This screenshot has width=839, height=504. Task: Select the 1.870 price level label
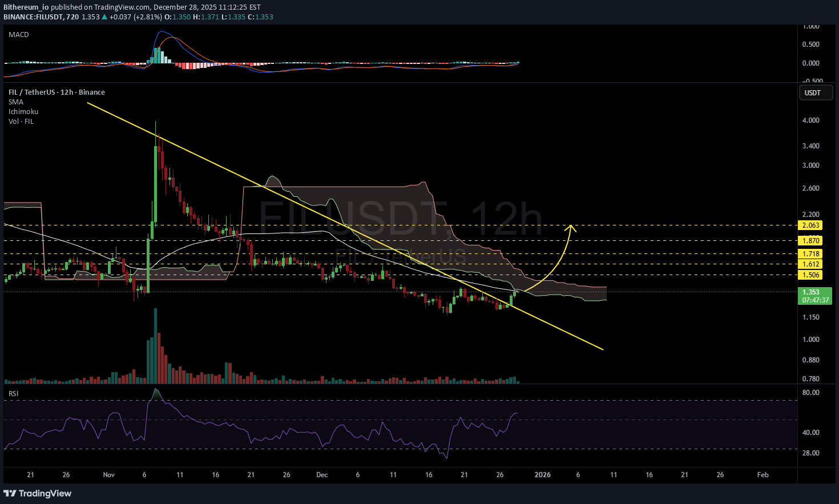[x=810, y=241]
